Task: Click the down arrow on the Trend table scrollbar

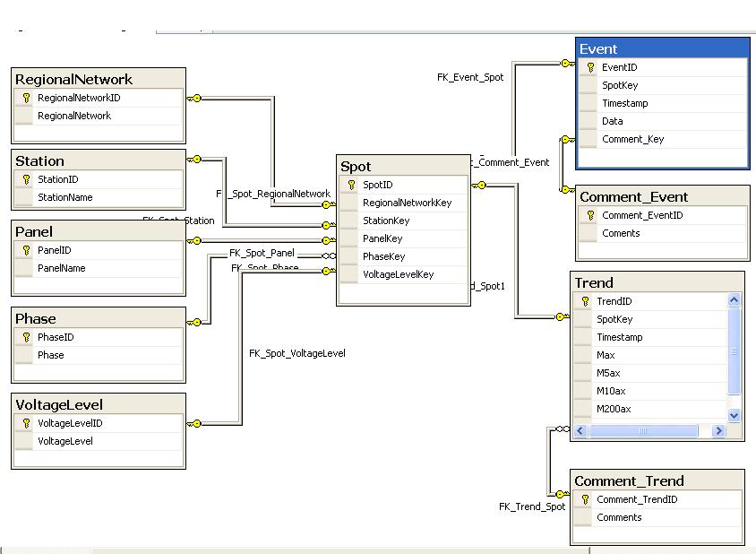Action: pos(733,415)
